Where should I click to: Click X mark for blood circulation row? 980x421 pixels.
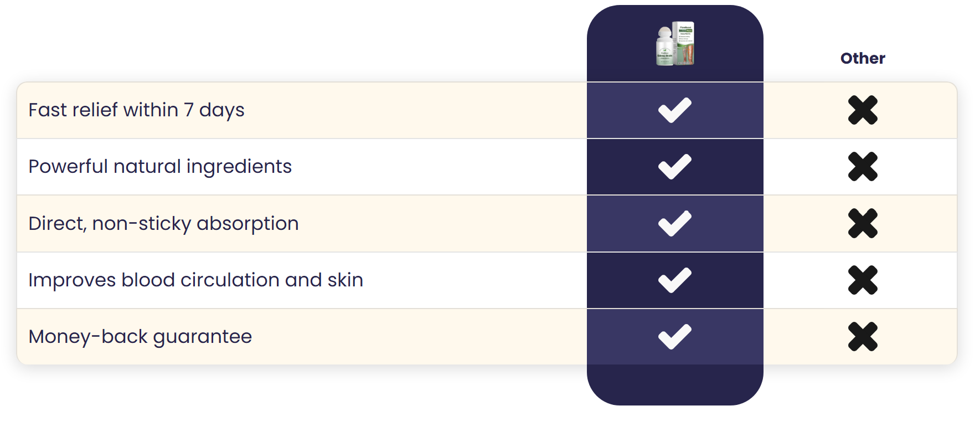point(863,280)
